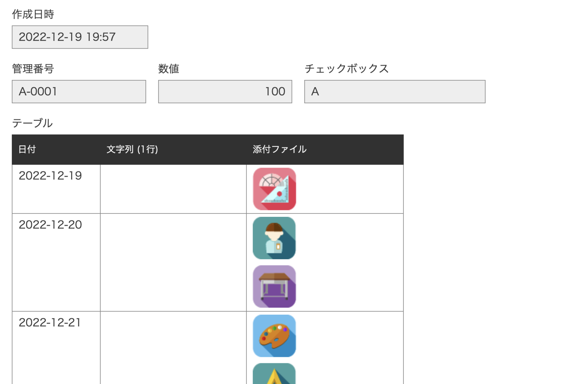This screenshot has height=384, width=588.
Task: Select the 管理番号 field showing A-0001
Action: [x=79, y=91]
